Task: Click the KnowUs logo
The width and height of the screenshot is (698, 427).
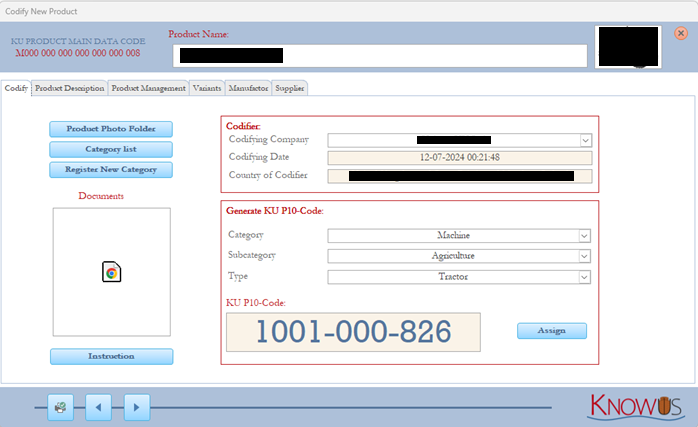Action: (635, 406)
